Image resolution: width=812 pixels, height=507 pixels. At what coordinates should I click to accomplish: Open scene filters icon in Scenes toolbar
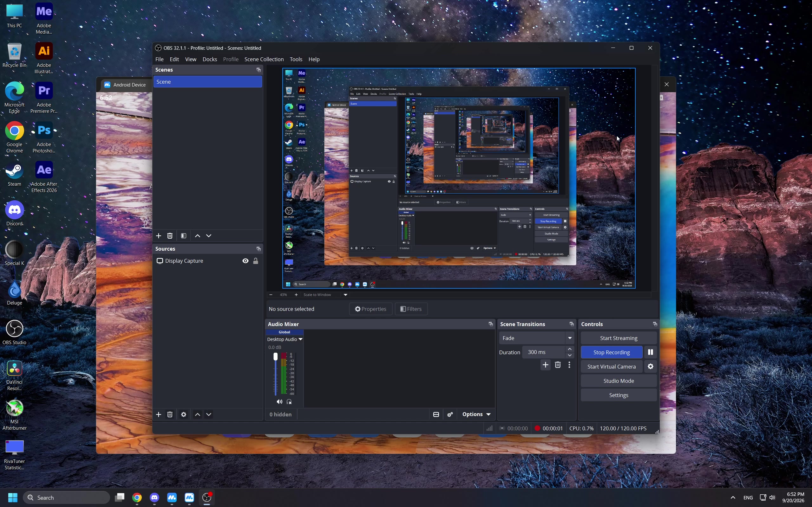coord(184,236)
